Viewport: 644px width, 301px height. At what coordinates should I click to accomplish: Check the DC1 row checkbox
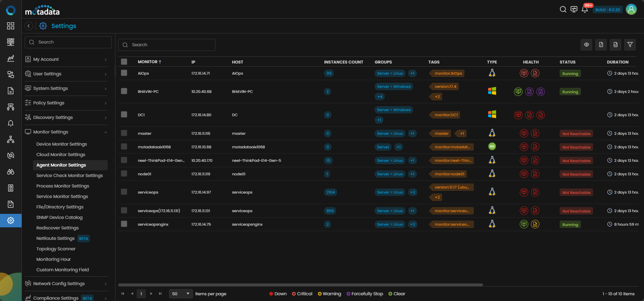click(124, 115)
